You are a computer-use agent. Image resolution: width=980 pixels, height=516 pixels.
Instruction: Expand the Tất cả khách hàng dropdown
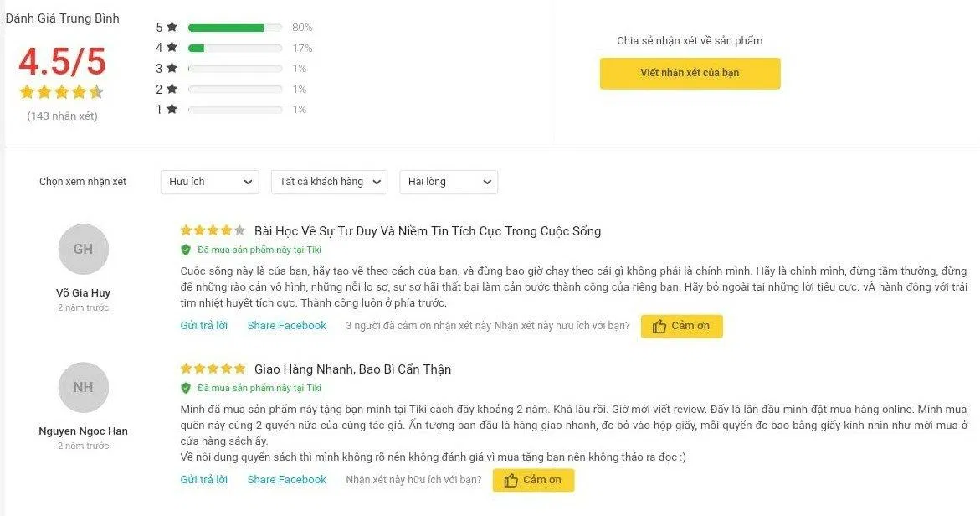(329, 182)
